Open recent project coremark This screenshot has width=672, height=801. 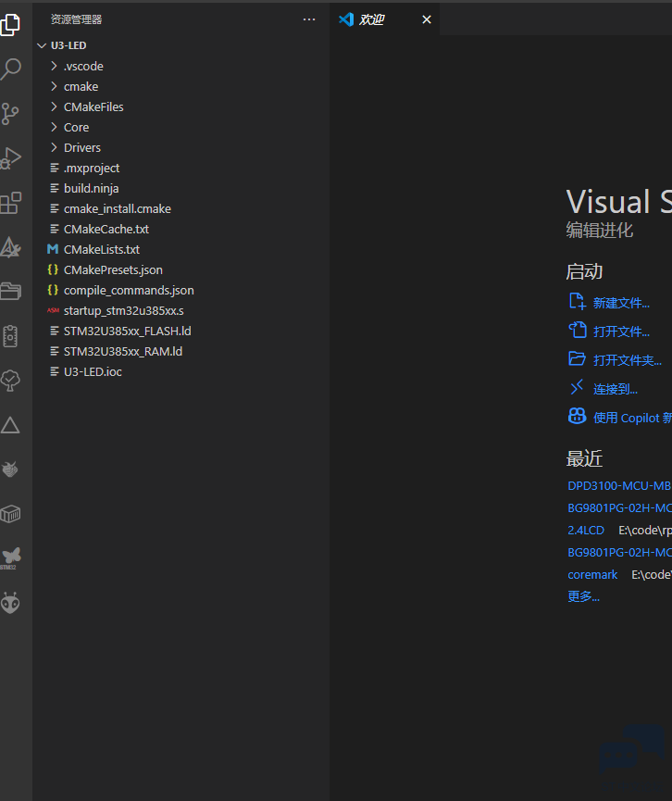[592, 575]
